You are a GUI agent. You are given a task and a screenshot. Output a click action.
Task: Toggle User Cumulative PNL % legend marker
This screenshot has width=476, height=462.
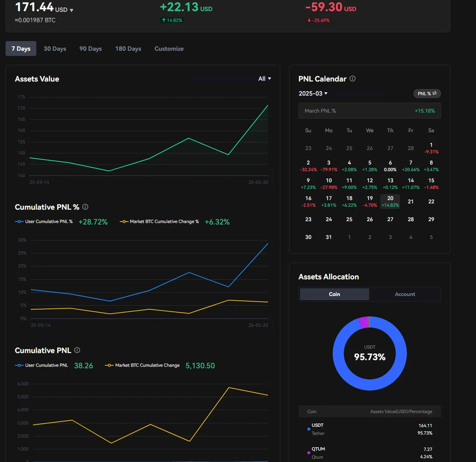point(19,222)
